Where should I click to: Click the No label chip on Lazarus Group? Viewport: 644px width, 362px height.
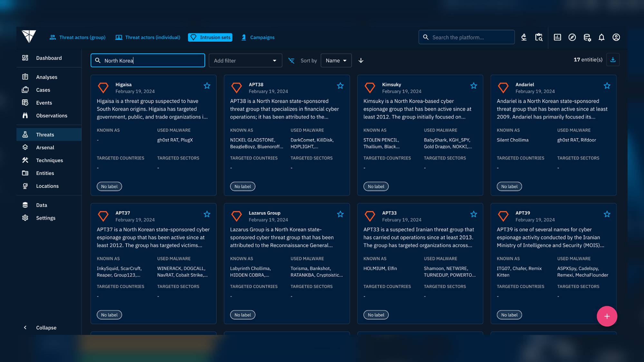[243, 315]
